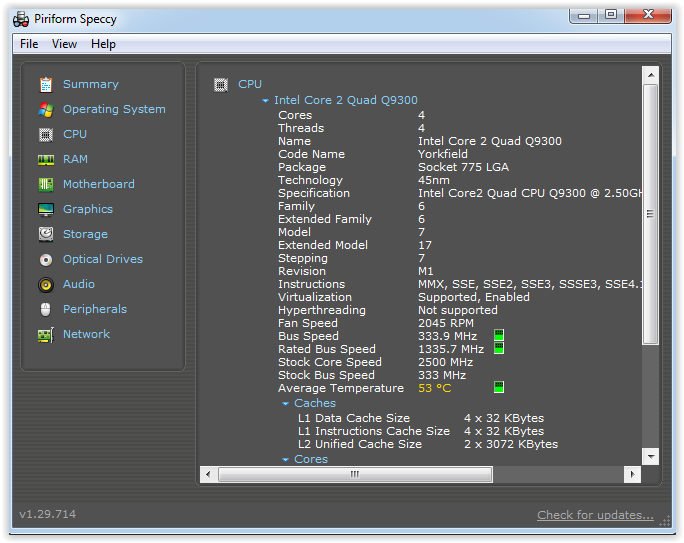Open Graphics section
The height and width of the screenshot is (543, 684).
[x=88, y=209]
